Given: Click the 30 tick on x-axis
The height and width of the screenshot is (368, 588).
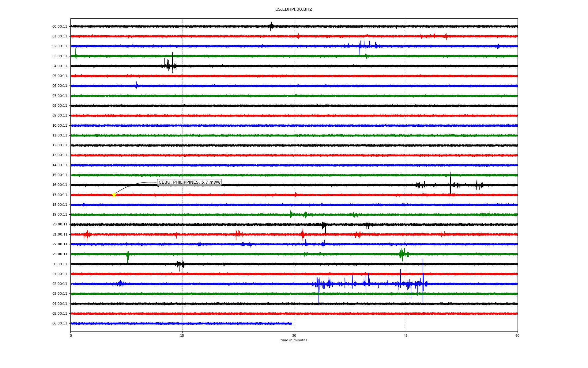Looking at the screenshot, I should coord(294,336).
